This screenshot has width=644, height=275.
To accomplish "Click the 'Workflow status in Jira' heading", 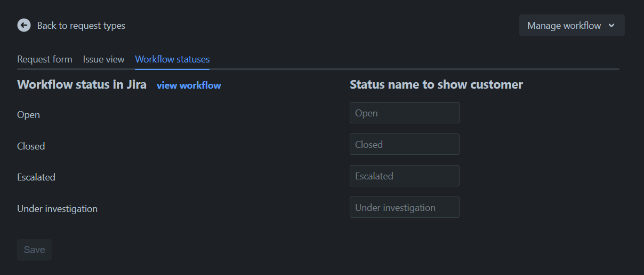I will (x=82, y=85).
